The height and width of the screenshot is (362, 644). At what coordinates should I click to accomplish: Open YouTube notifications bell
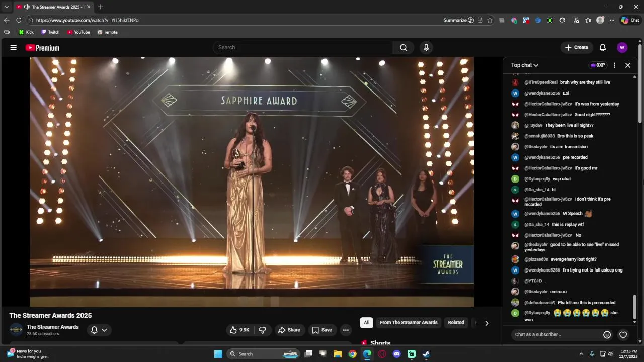603,47
